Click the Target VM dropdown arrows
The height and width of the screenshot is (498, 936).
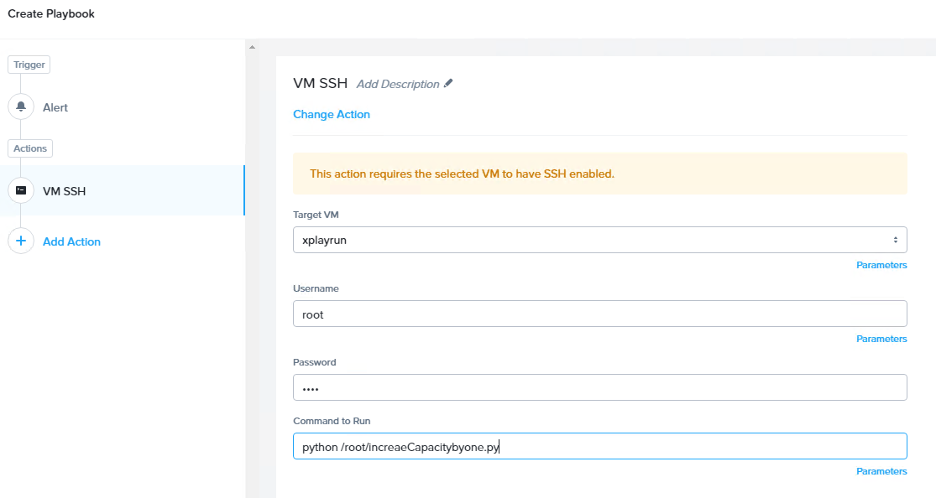894,240
